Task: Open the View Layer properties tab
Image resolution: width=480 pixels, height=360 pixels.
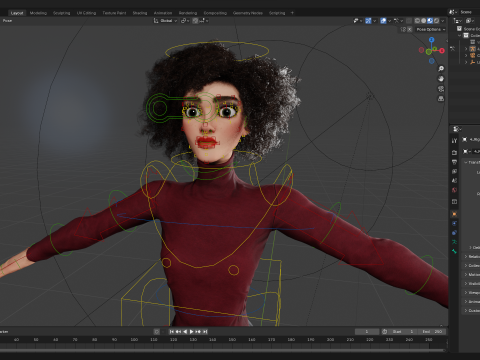Action: (x=454, y=171)
